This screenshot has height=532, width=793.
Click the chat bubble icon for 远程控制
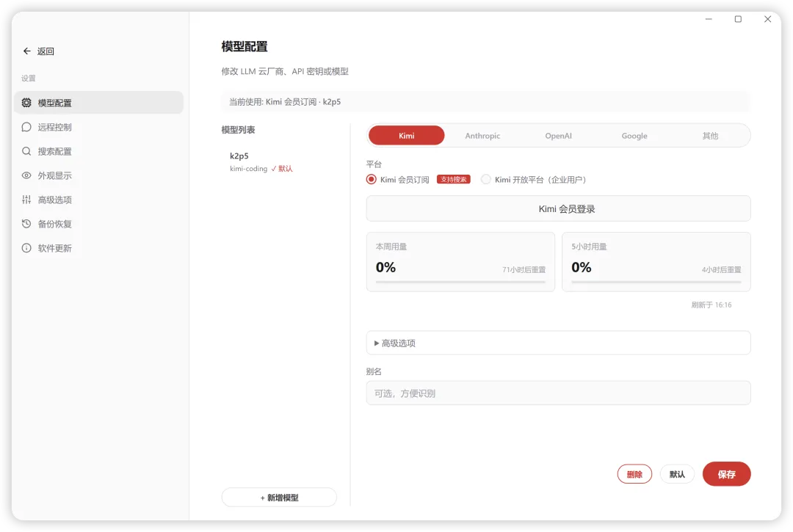26,127
